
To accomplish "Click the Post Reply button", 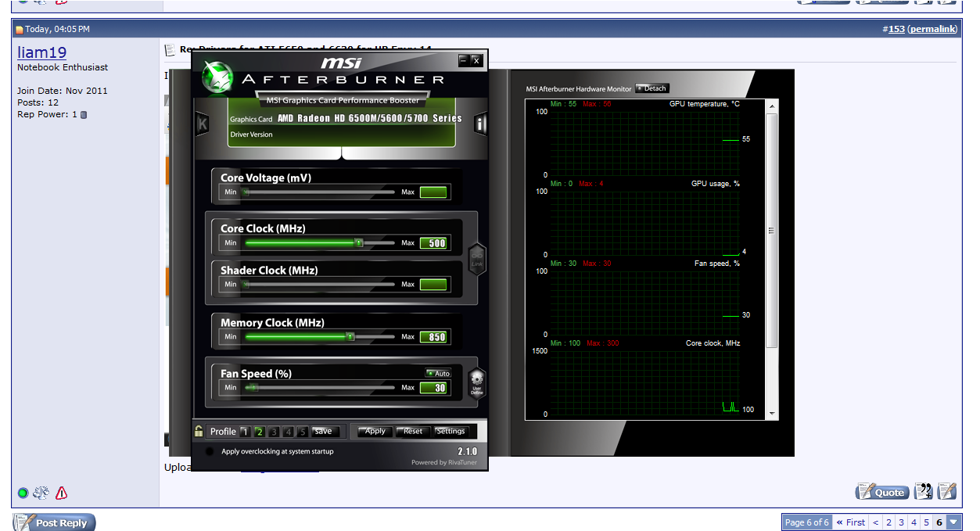I will point(54,522).
